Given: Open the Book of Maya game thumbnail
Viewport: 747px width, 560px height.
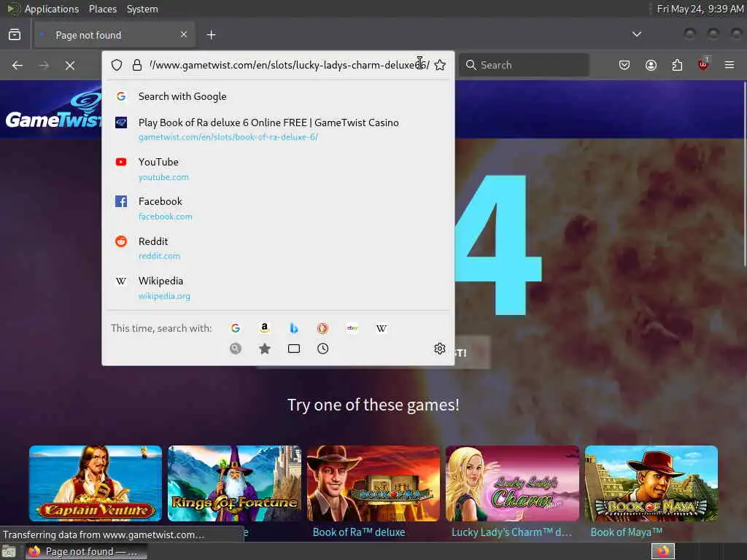Looking at the screenshot, I should (x=651, y=483).
